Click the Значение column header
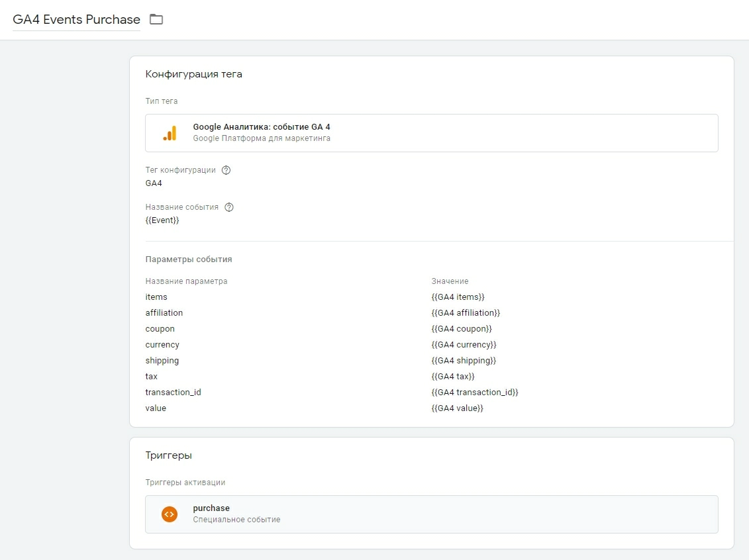749x560 pixels. tap(450, 281)
